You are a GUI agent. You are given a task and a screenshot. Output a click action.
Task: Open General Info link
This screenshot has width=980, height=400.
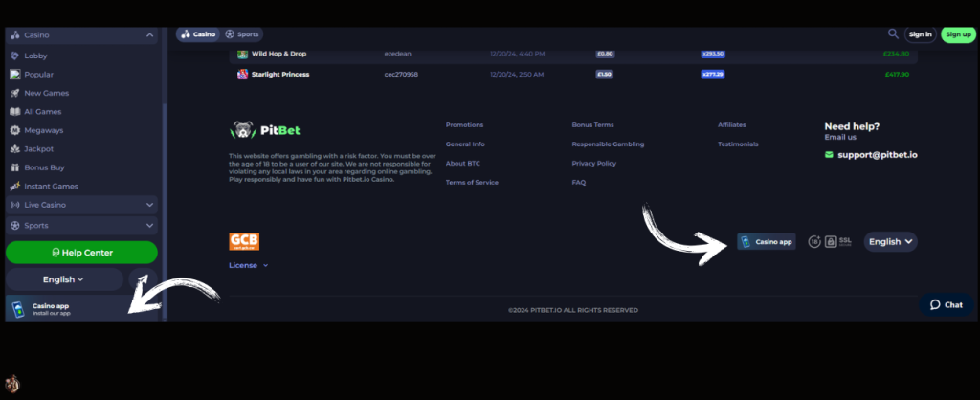pos(465,144)
